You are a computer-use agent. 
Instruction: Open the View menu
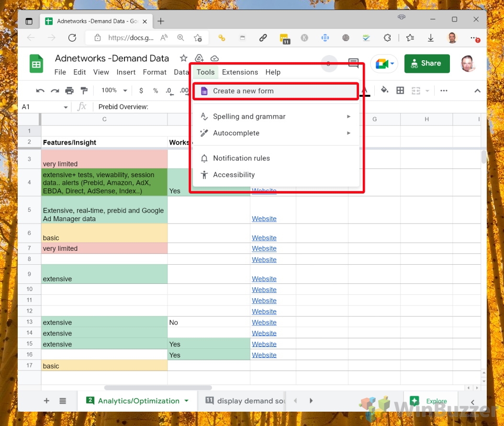[101, 72]
